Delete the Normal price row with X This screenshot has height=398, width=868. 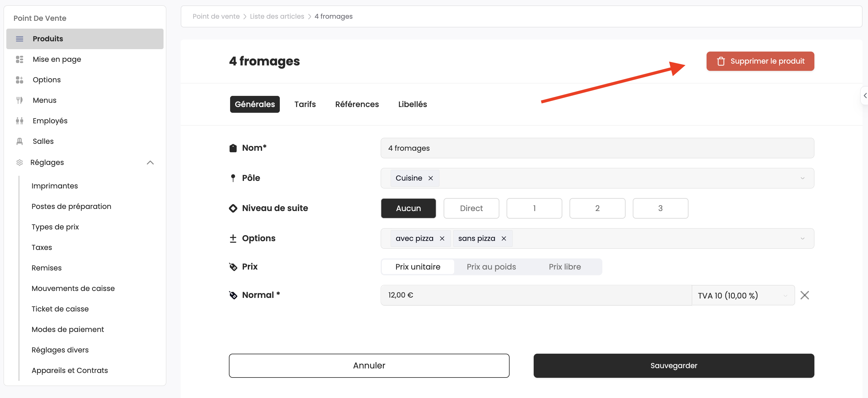804,295
